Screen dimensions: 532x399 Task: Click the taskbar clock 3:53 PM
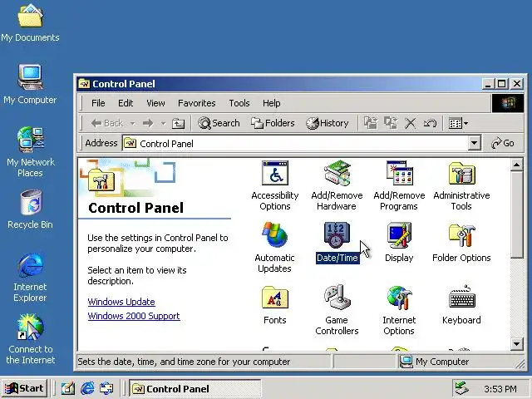pos(500,389)
